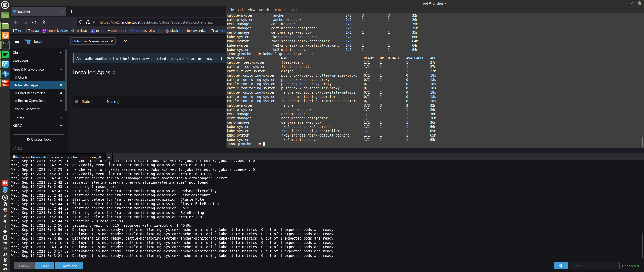Viewport: 644px width, 272px height.
Task: Go to Charts in the sidebar
Action: 37,77
